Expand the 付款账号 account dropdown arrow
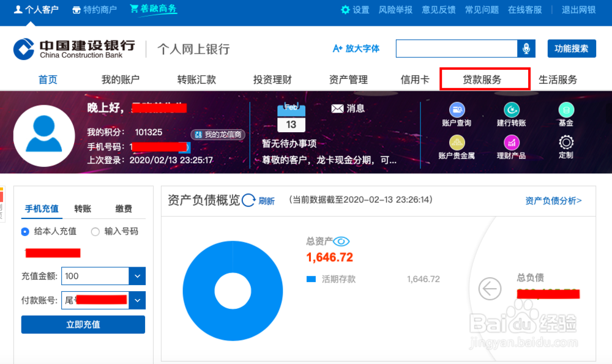Screen dimensions: 612x364 tap(137, 300)
